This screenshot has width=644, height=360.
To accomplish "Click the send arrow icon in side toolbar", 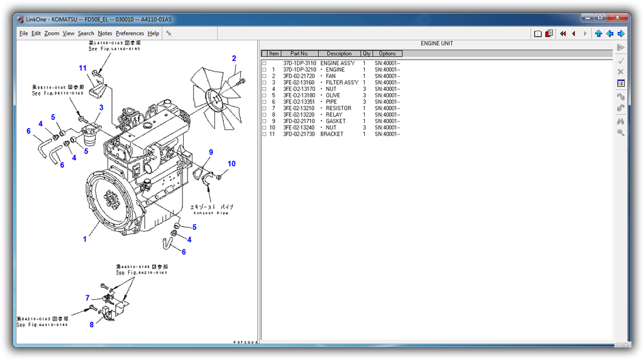I will click(x=621, y=48).
